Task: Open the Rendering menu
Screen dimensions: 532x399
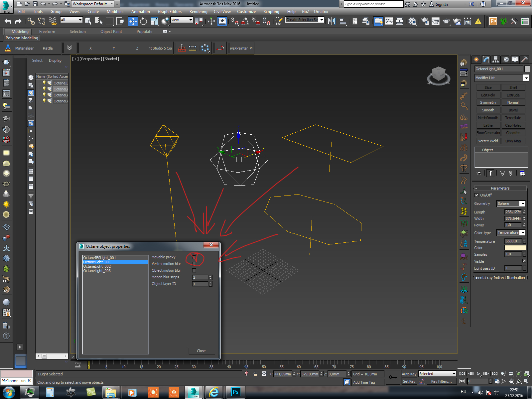Action: tap(198, 12)
